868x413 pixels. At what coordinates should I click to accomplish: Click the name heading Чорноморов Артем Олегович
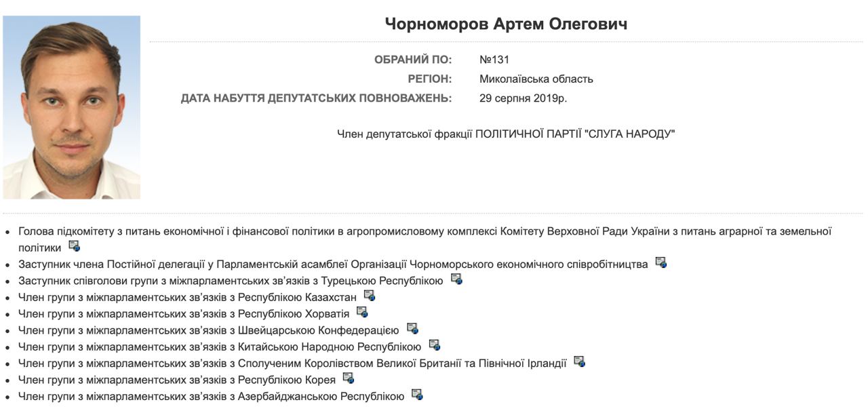tap(506, 24)
